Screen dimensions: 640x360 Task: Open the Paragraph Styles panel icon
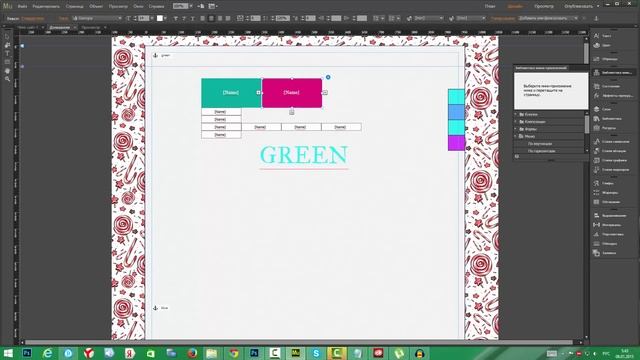(x=596, y=151)
